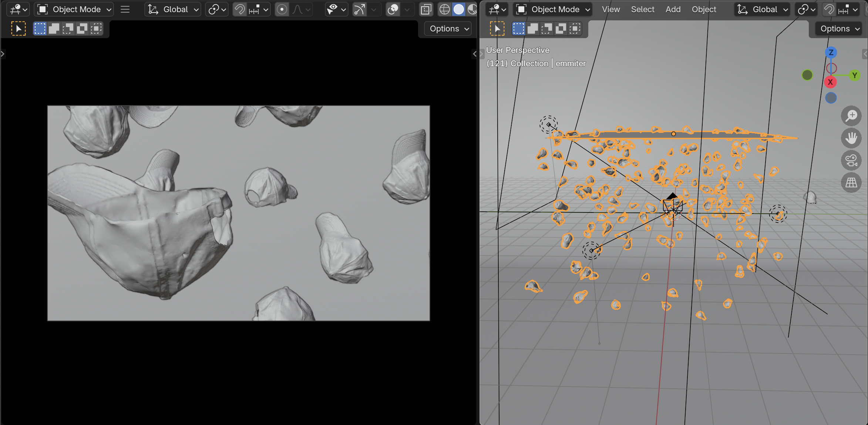Open the Add menu
This screenshot has height=425, width=868.
point(673,9)
